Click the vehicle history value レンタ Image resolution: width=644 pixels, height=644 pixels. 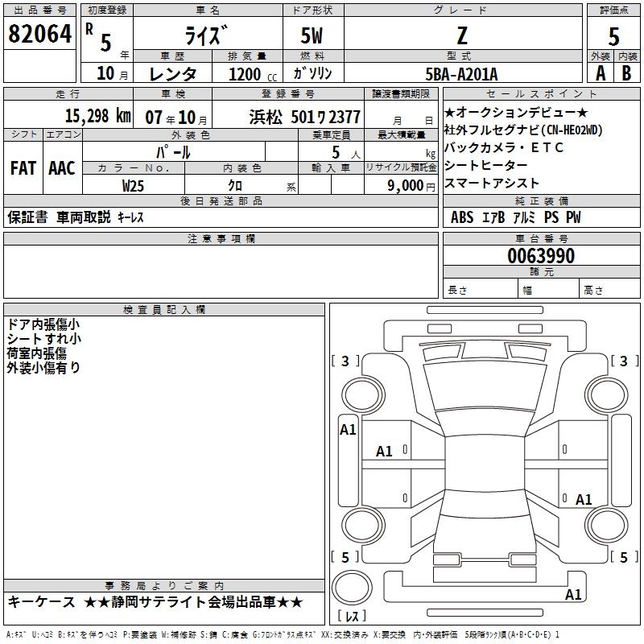(x=173, y=74)
